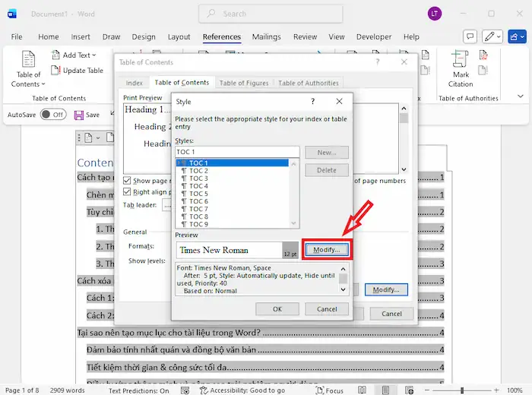Open the Editing mode pen dropdown
532x395 pixels.
[x=493, y=36]
